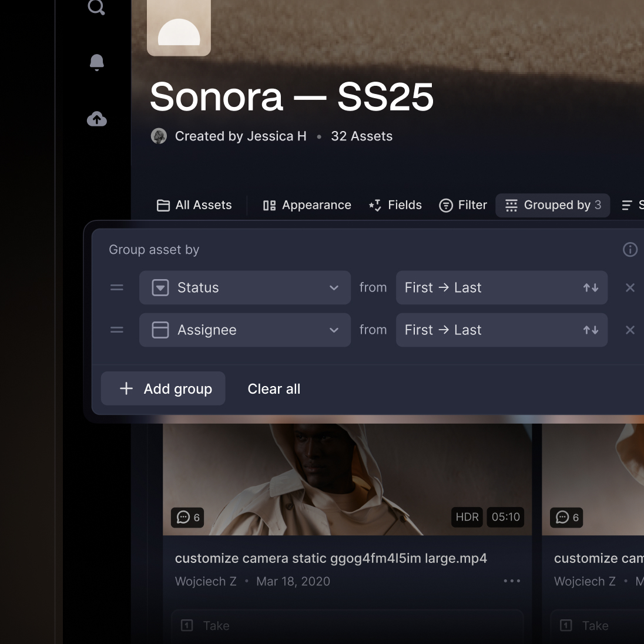Screen dimensions: 644x644
Task: Click the info icon in Group asset by
Action: (630, 249)
